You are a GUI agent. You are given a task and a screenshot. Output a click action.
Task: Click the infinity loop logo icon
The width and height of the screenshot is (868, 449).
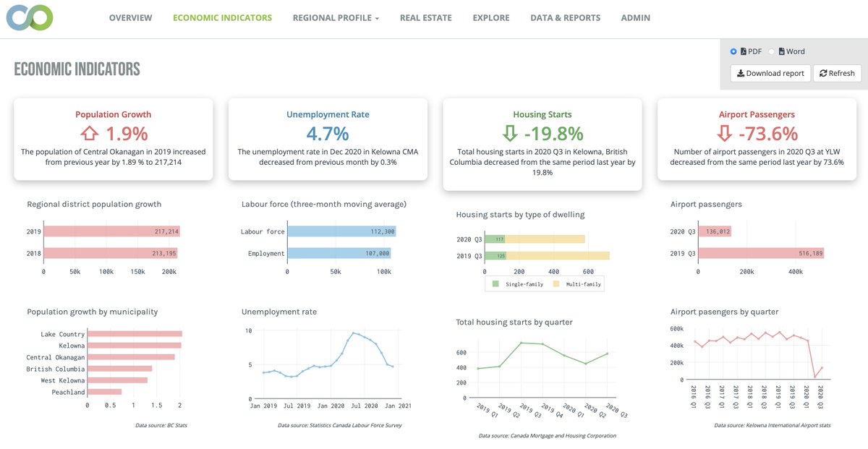tap(30, 17)
